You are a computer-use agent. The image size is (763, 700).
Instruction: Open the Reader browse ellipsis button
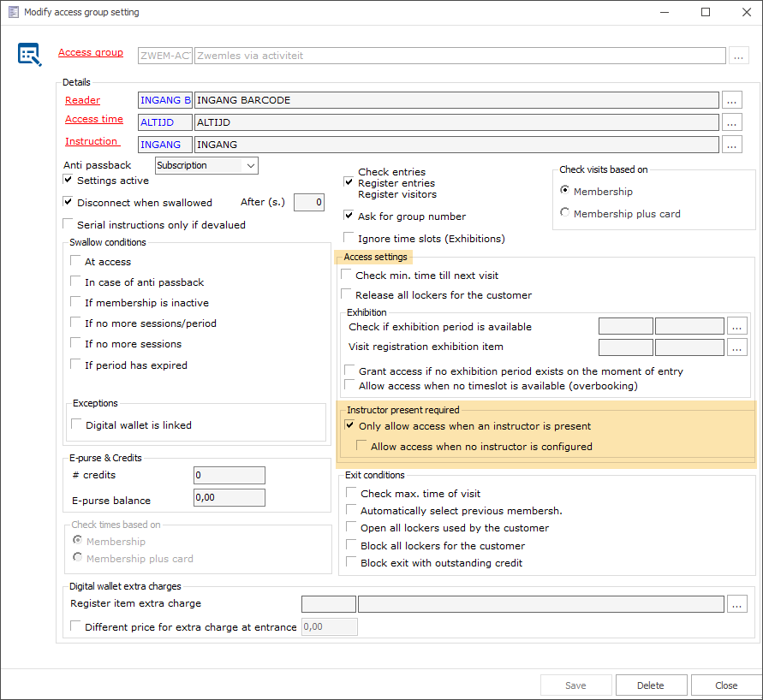click(732, 100)
